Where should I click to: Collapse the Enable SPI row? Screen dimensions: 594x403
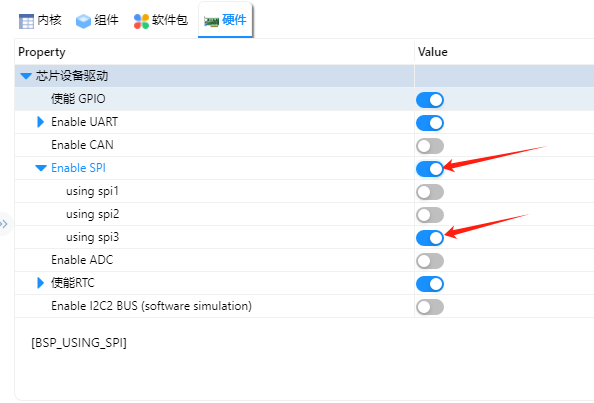[41, 168]
